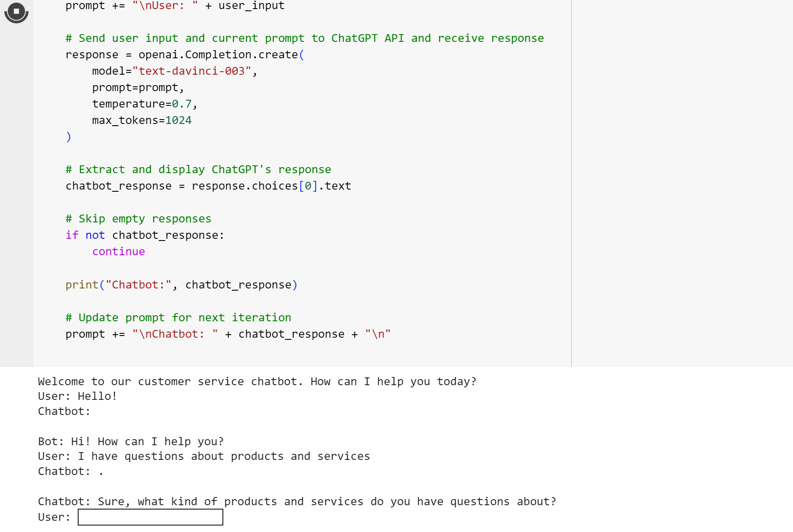The image size is (793, 532).
Task: Click the User input text box
Action: point(150,517)
